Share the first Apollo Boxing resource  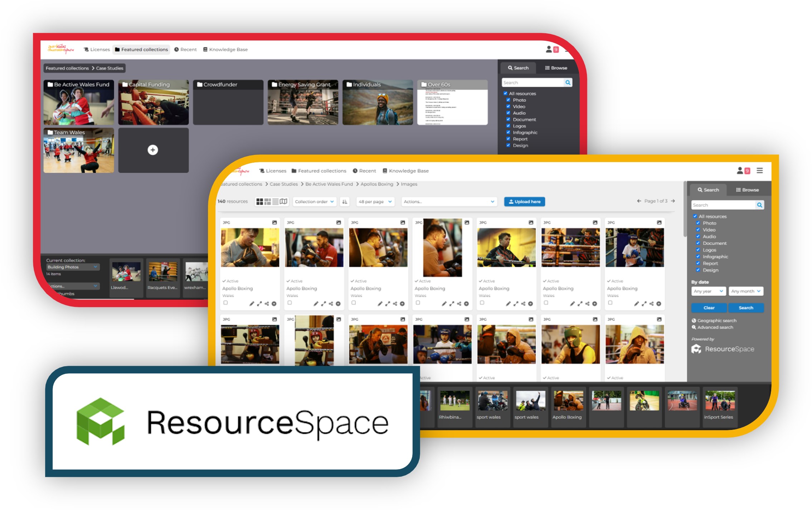[267, 304]
